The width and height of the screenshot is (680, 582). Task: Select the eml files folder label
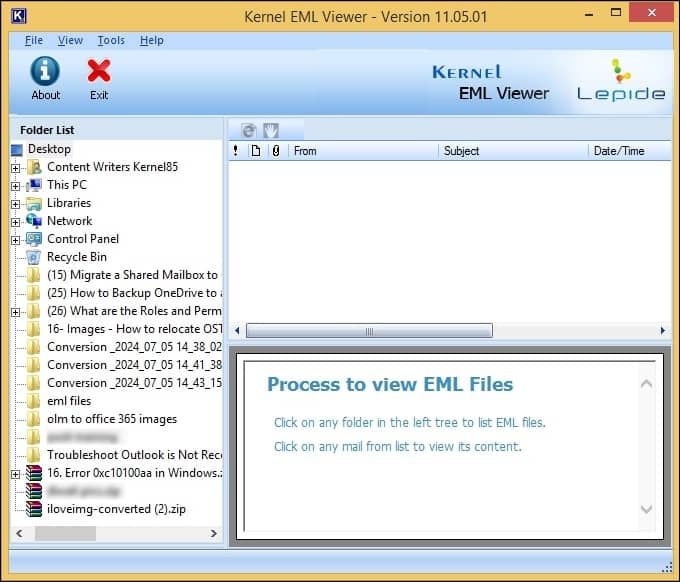point(69,401)
